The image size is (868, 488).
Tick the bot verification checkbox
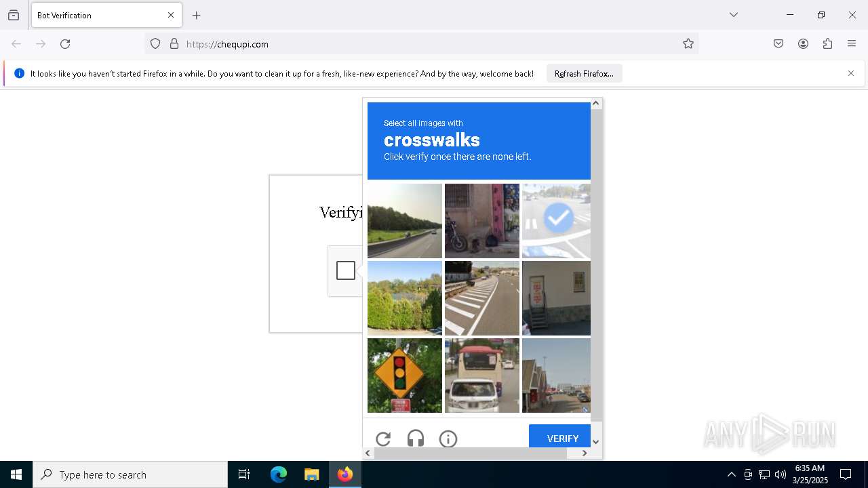[x=346, y=270]
